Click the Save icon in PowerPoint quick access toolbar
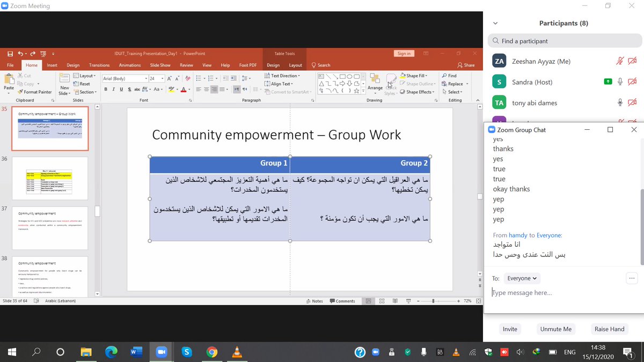 point(10,54)
